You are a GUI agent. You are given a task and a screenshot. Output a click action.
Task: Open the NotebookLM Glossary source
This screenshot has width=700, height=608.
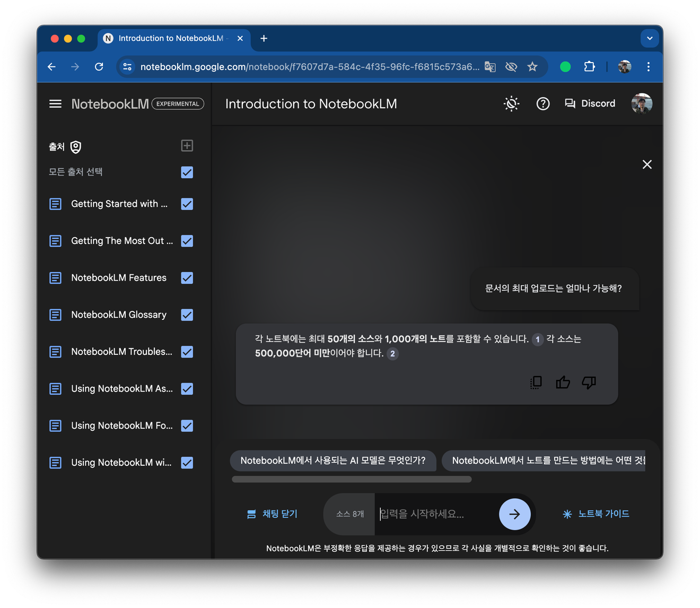[119, 315]
